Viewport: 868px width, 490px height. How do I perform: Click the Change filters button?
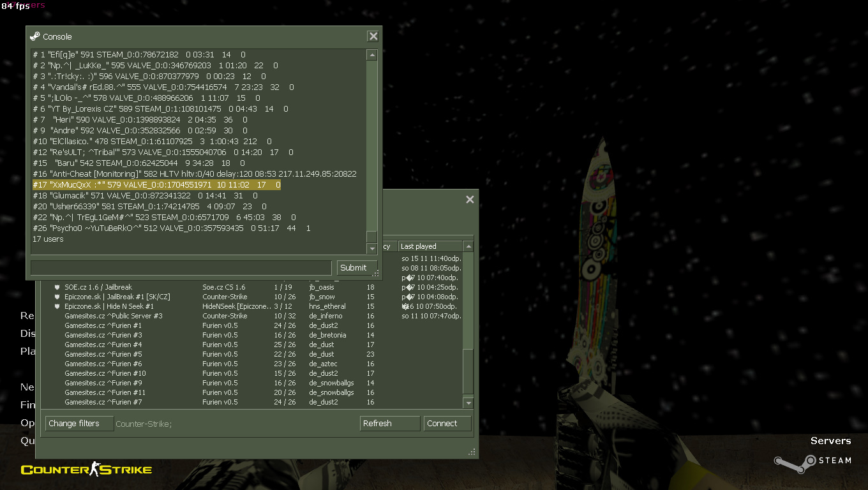[79, 424]
